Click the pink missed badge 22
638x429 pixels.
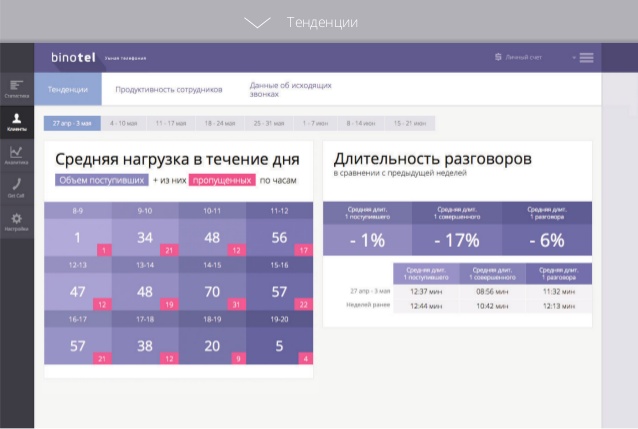click(304, 304)
